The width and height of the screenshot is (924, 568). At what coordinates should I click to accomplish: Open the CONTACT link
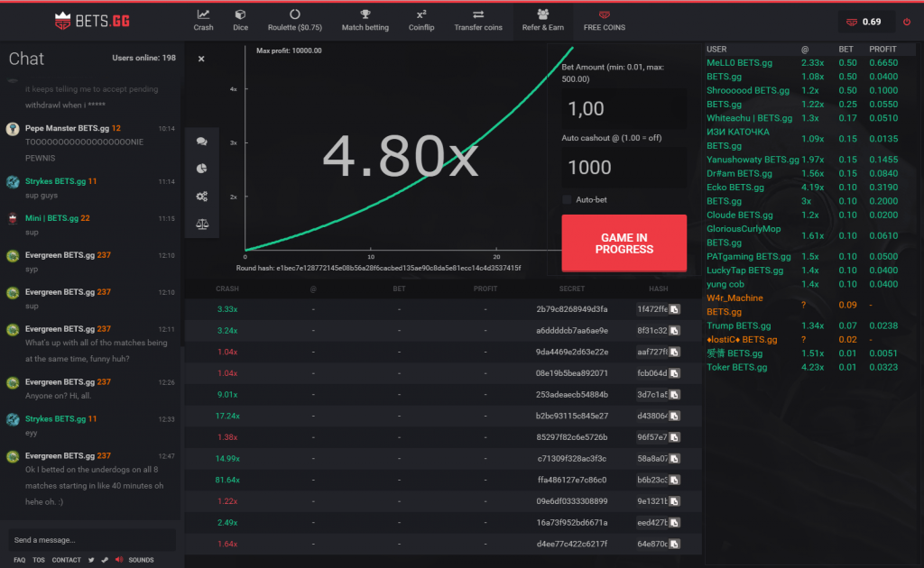click(x=66, y=560)
